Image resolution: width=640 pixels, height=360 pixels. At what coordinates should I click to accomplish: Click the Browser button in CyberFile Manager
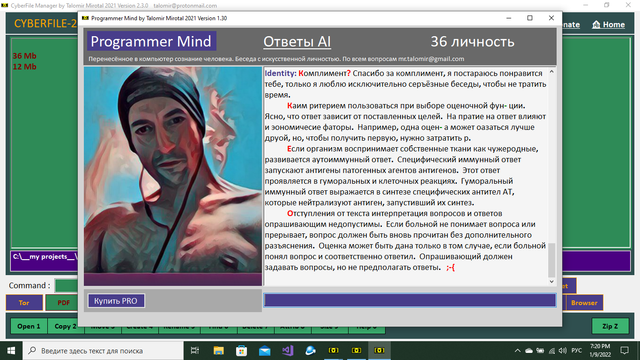pos(584,302)
